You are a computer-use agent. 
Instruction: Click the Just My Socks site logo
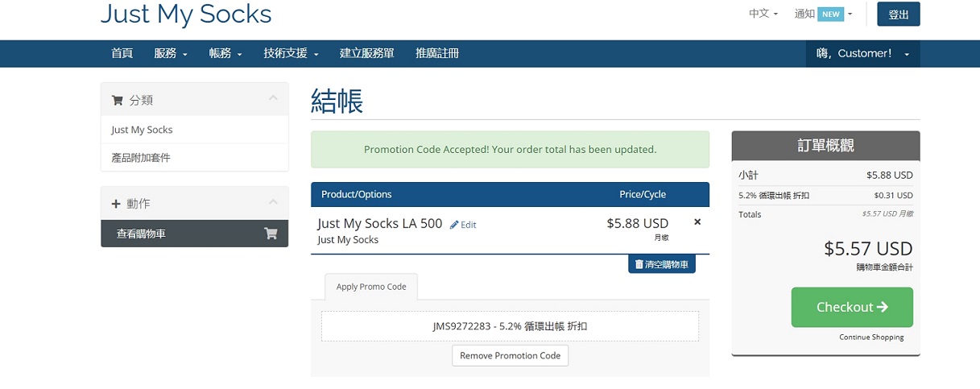[186, 14]
